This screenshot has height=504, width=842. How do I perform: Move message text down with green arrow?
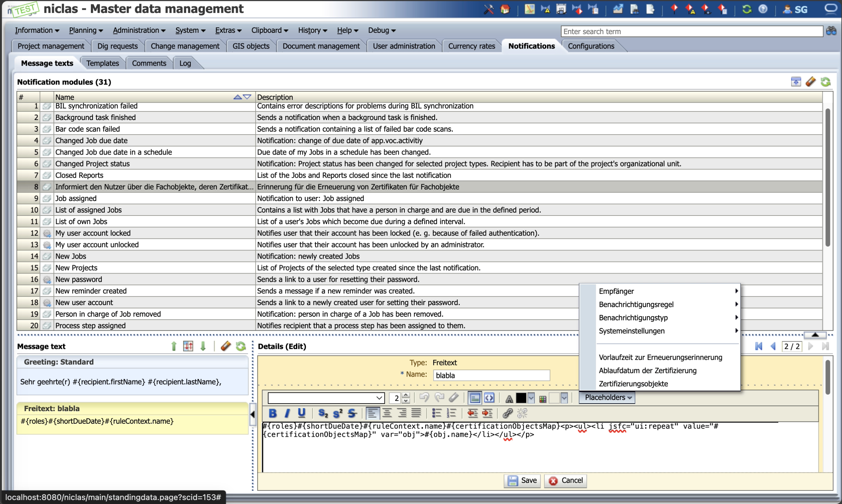pos(203,346)
